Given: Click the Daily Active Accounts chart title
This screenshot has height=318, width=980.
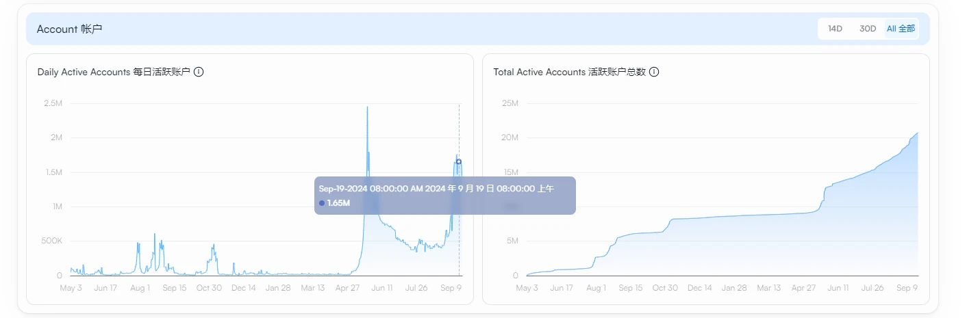Looking at the screenshot, I should point(114,72).
